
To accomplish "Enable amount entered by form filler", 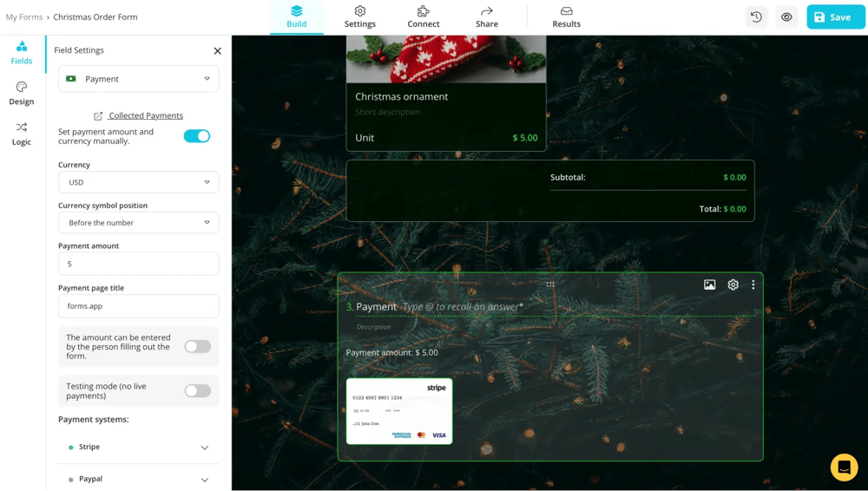I will 197,346.
